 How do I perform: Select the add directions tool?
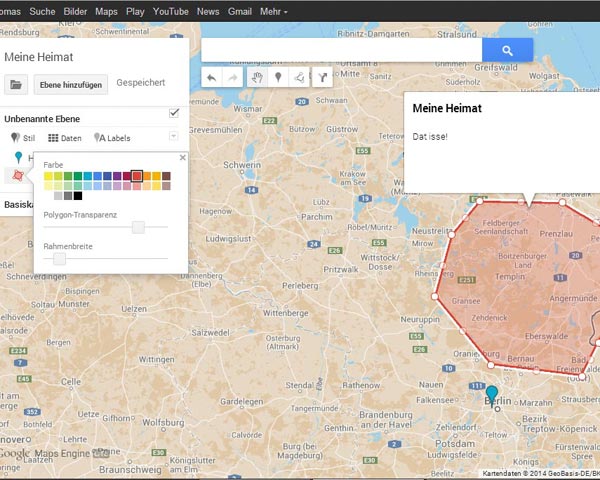322,78
